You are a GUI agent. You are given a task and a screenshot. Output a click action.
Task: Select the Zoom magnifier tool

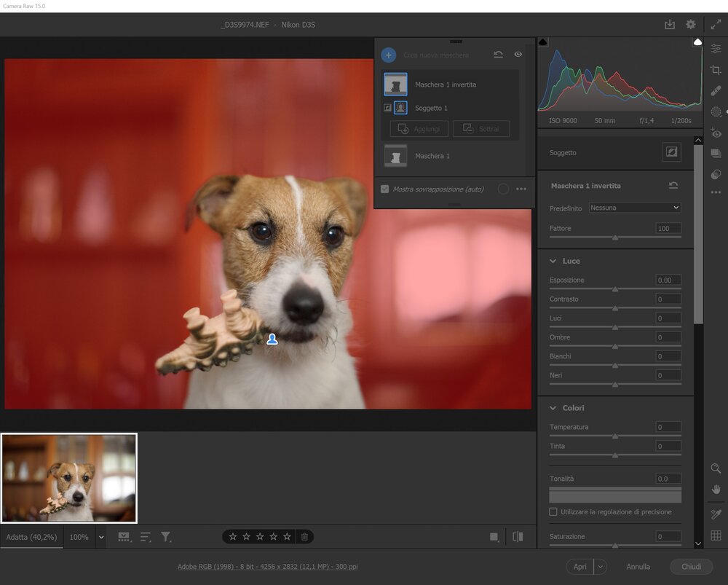(716, 468)
